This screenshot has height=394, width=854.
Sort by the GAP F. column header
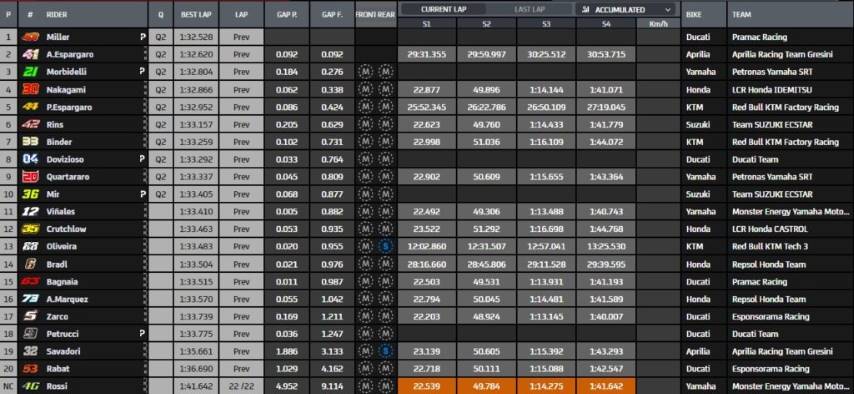332,15
